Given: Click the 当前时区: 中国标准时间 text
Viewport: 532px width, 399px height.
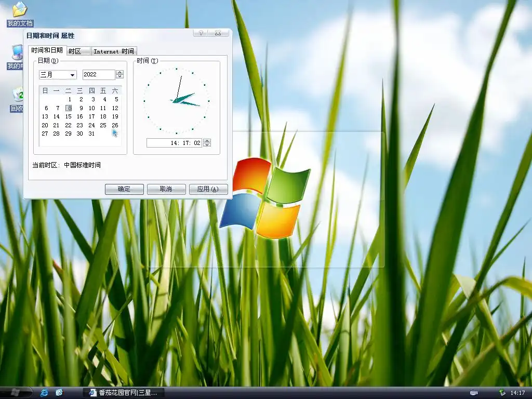Looking at the screenshot, I should pos(66,165).
